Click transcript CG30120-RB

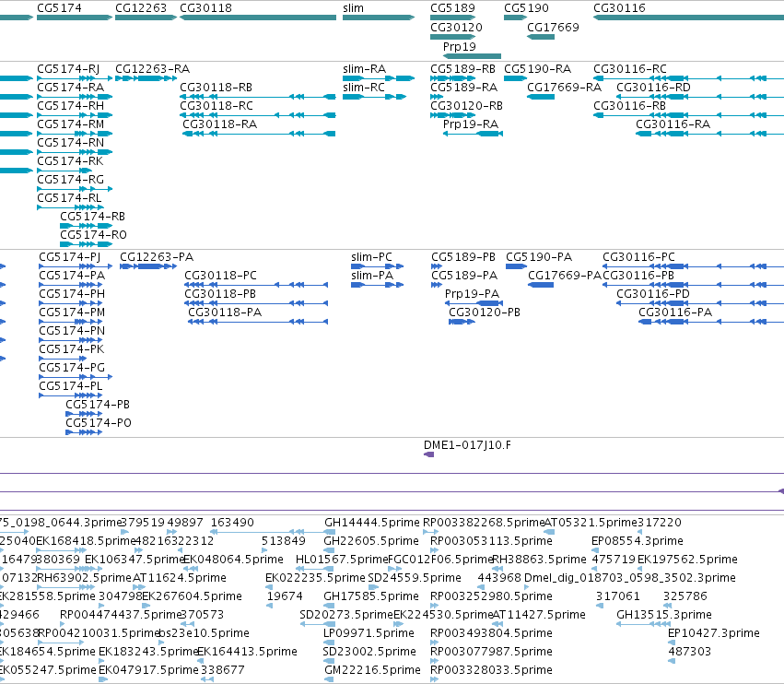(x=466, y=106)
